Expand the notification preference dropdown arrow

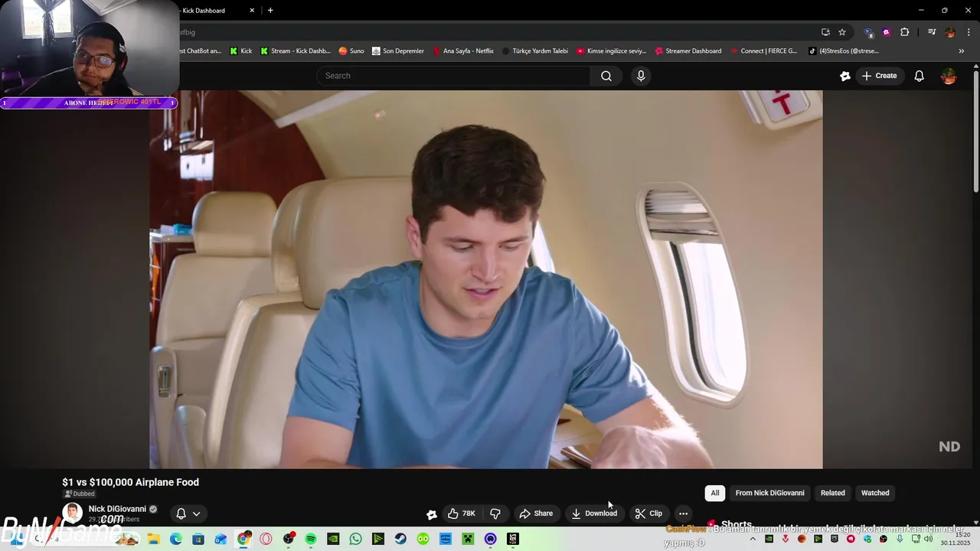click(197, 514)
